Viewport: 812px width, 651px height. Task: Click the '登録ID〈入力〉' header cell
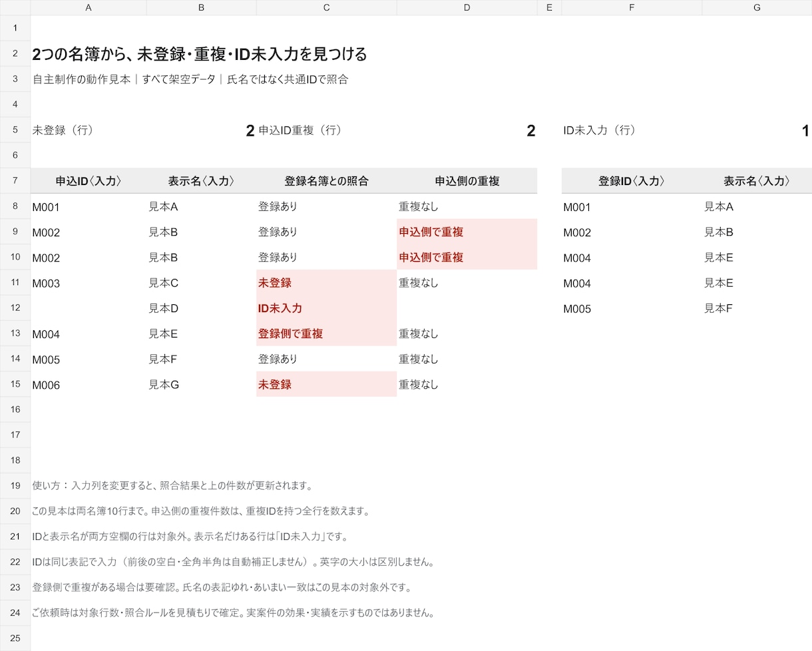[632, 180]
